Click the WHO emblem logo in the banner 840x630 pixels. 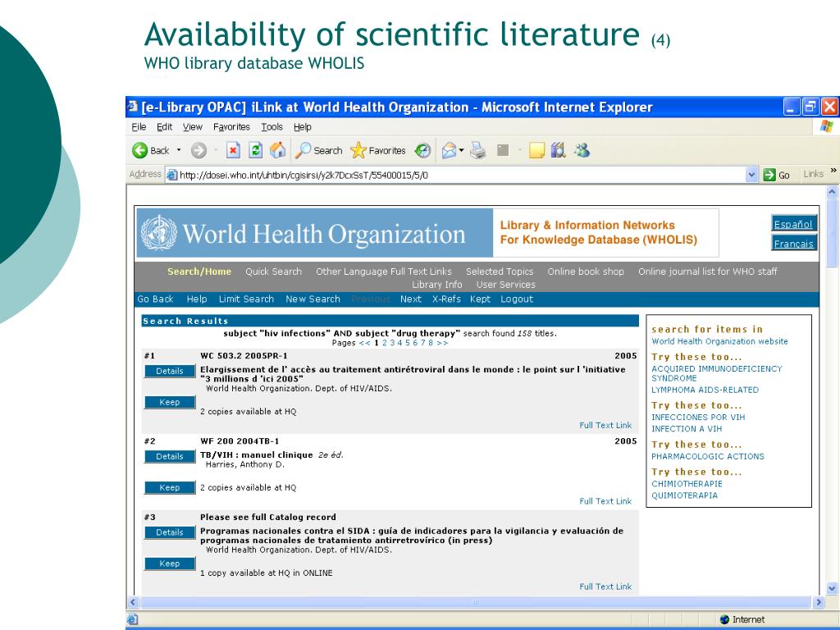[158, 233]
